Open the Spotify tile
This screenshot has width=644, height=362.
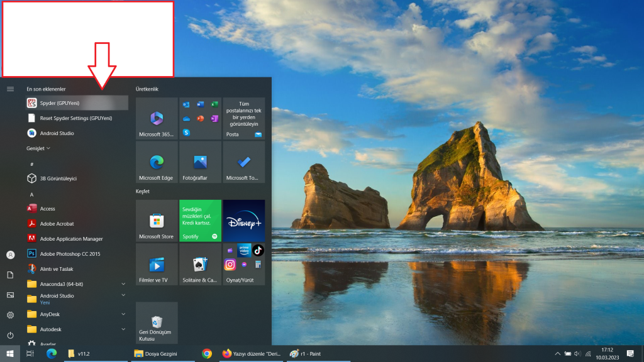[200, 221]
